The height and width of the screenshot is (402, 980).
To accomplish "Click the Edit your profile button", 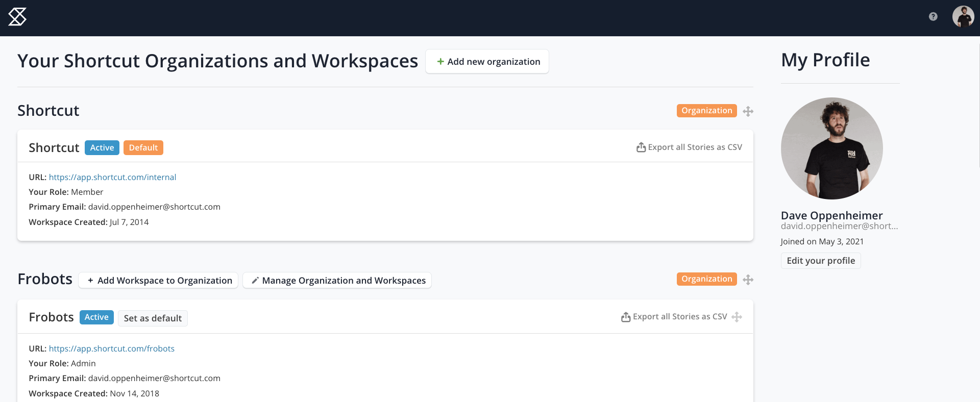I will pyautogui.click(x=821, y=261).
